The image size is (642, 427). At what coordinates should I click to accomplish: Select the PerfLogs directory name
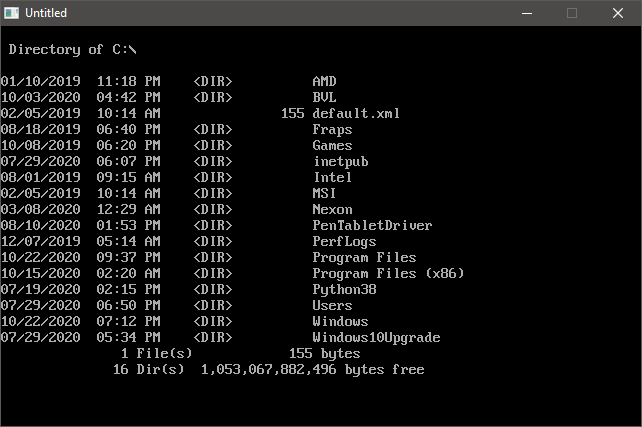344,241
